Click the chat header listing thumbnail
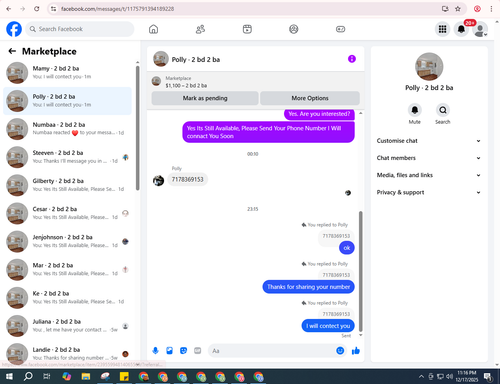 point(161,59)
